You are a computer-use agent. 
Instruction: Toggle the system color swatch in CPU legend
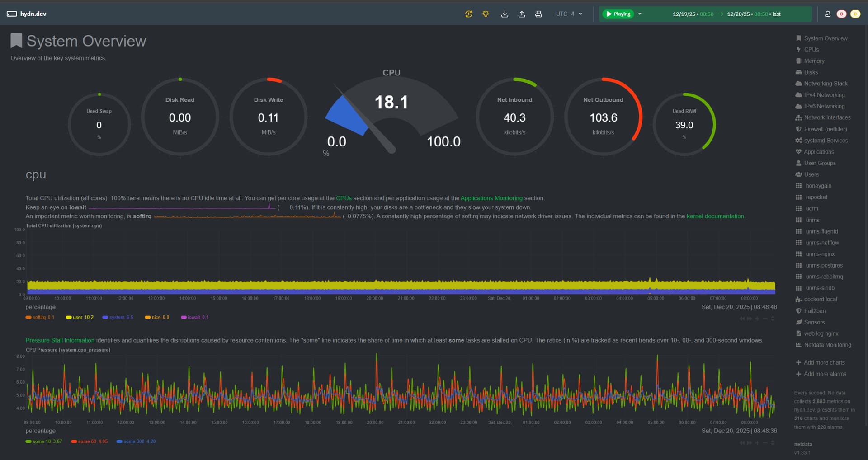point(105,317)
